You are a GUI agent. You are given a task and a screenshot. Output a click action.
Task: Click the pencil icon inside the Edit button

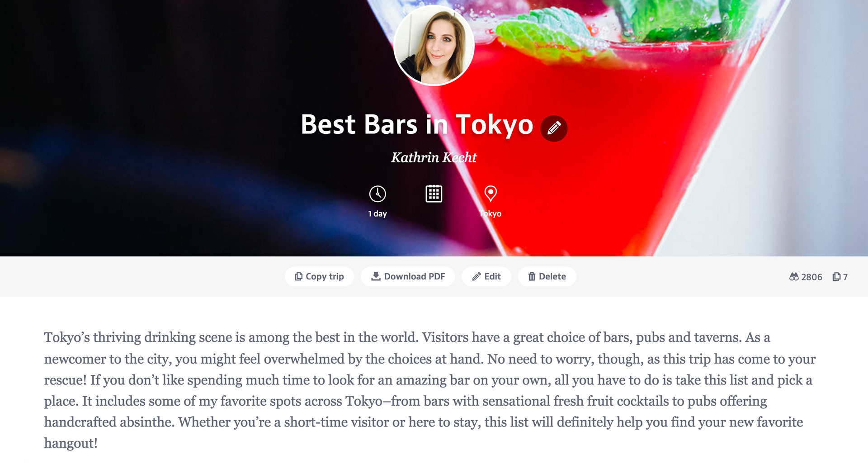pos(476,276)
